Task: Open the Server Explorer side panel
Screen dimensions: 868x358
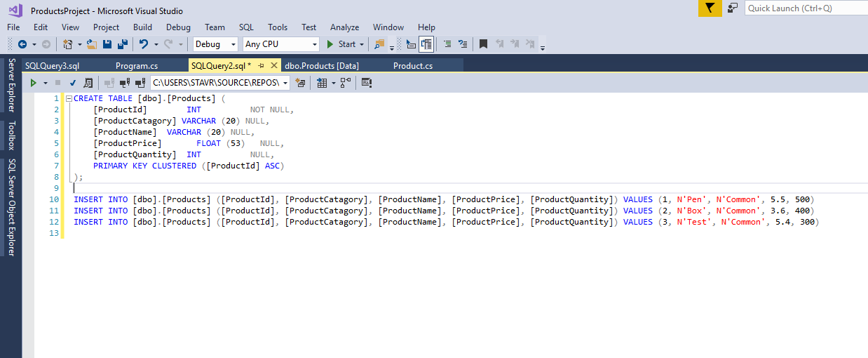Action: (x=11, y=86)
